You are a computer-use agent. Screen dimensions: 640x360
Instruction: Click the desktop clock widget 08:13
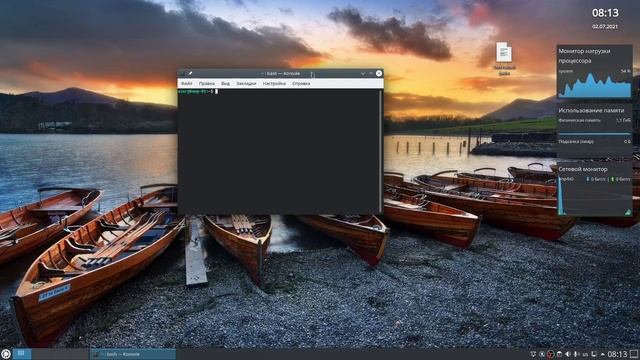click(605, 13)
